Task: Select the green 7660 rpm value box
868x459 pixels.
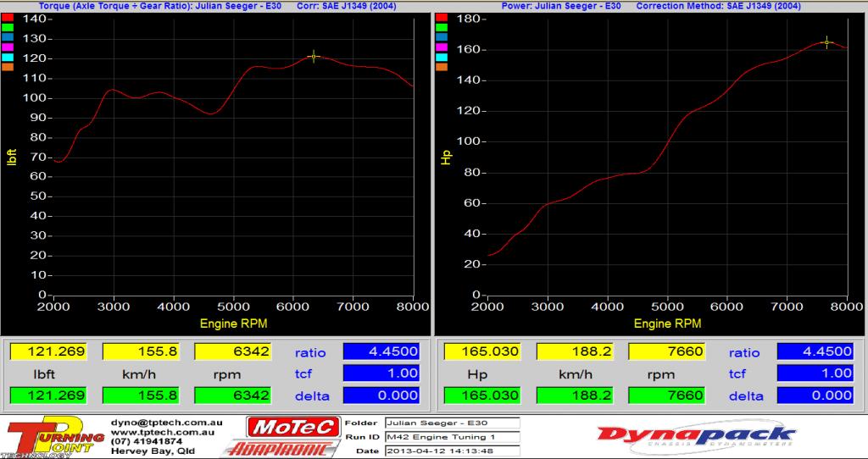Action: 666,395
